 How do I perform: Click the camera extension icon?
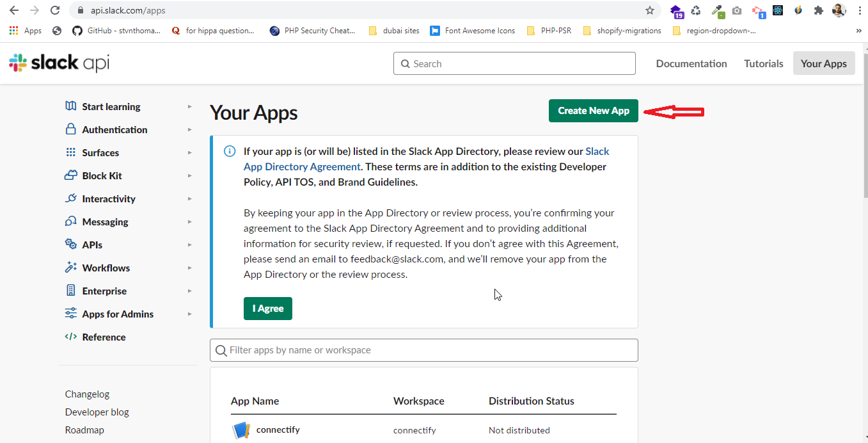pyautogui.click(x=737, y=10)
